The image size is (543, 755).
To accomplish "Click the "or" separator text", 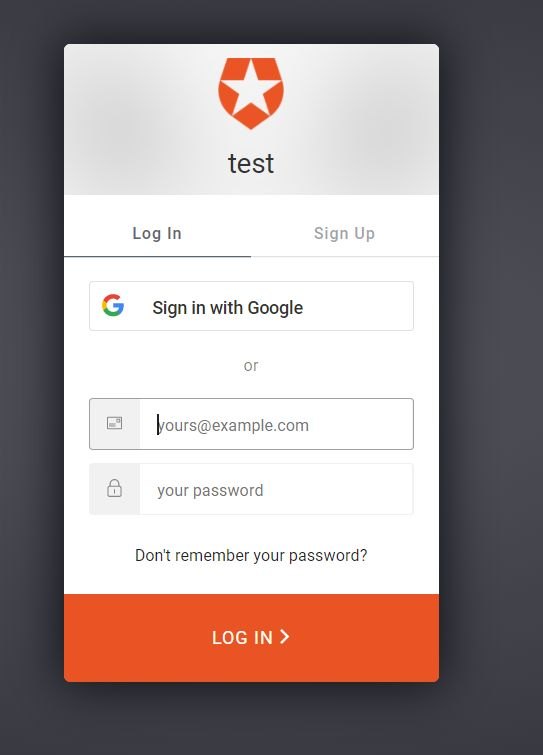I will click(x=251, y=365).
